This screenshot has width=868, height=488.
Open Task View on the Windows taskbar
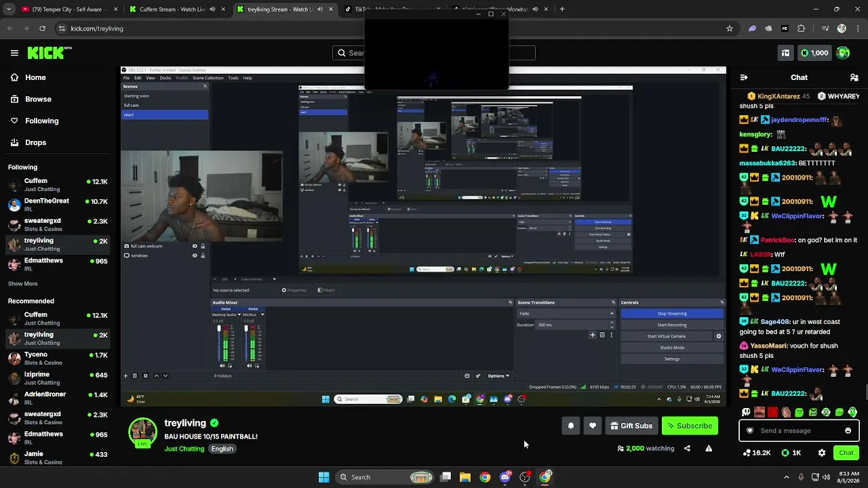446,477
